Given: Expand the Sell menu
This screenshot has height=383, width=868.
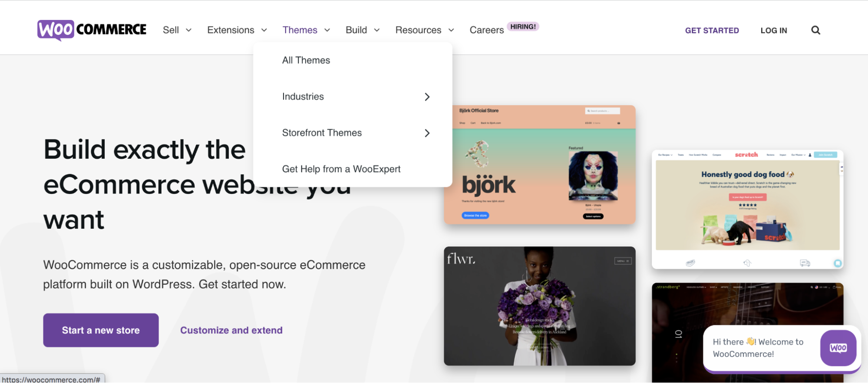Looking at the screenshot, I should click(x=177, y=30).
